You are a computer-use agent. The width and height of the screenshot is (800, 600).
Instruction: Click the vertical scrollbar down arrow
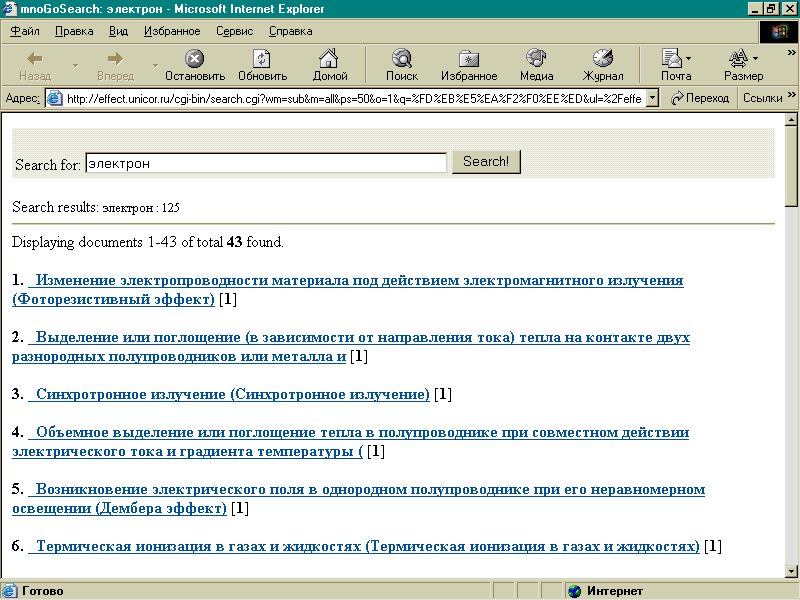click(791, 571)
